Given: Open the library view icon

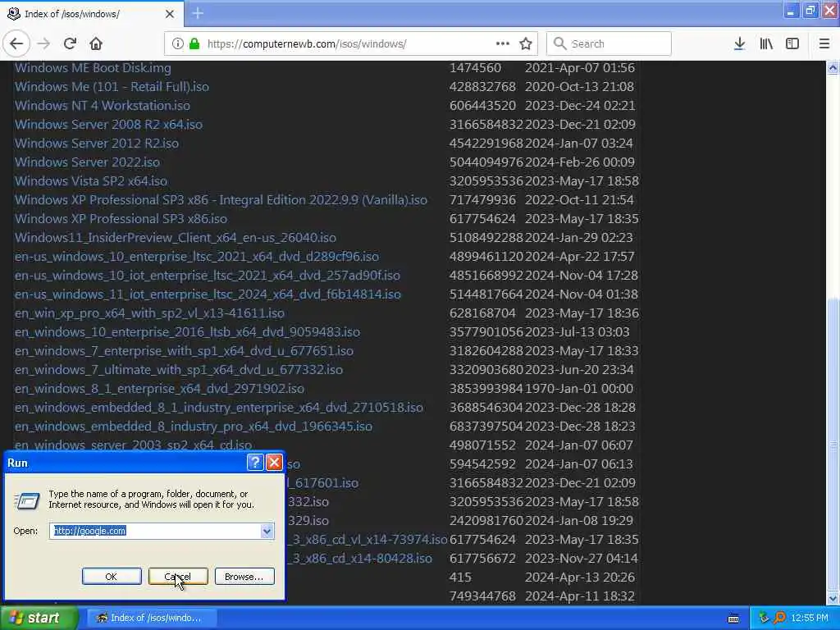Looking at the screenshot, I should pyautogui.click(x=766, y=44).
